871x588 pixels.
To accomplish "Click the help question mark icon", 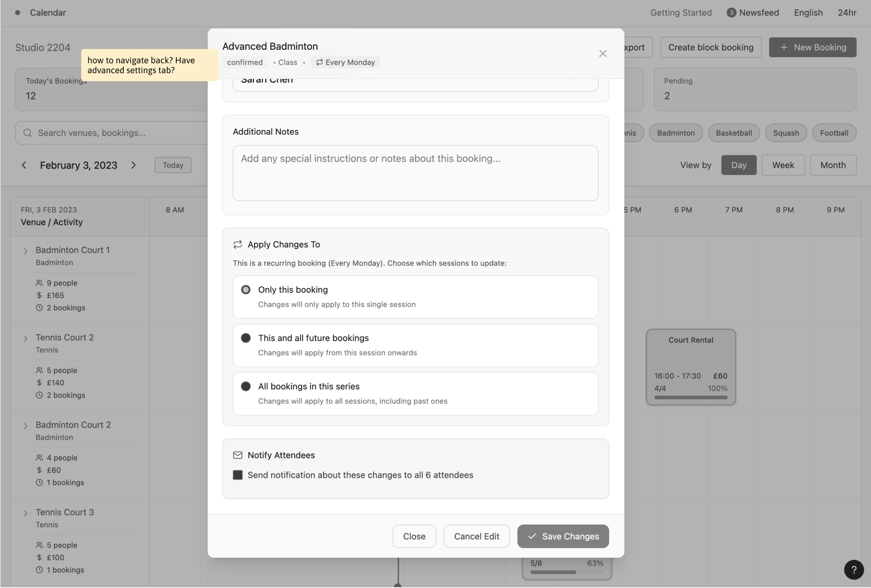I will (x=853, y=570).
